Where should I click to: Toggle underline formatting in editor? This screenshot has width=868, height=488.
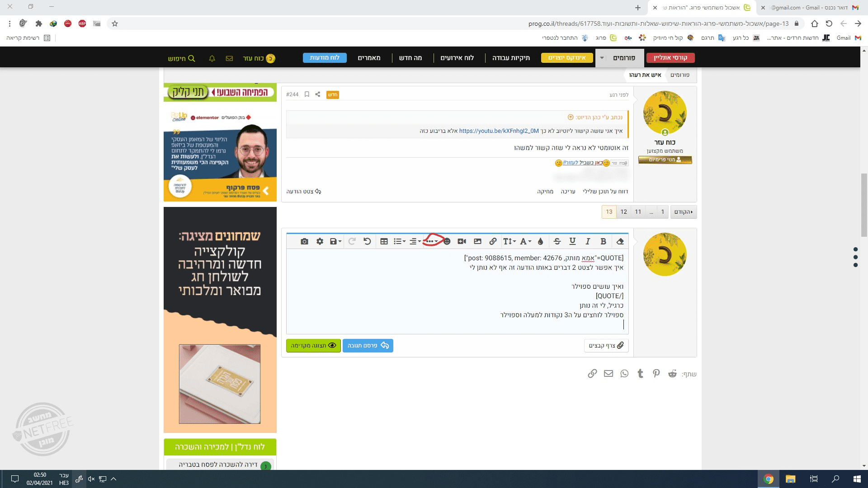pyautogui.click(x=572, y=241)
